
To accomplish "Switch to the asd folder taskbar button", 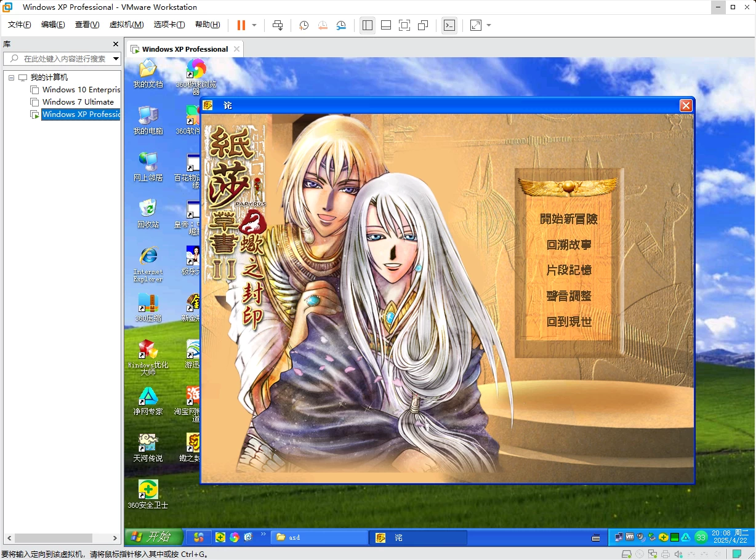I will click(x=319, y=537).
